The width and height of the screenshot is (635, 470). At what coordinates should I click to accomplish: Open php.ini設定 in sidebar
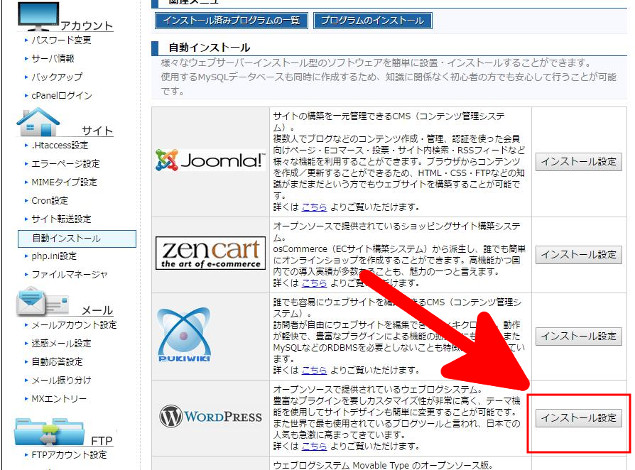[54, 256]
